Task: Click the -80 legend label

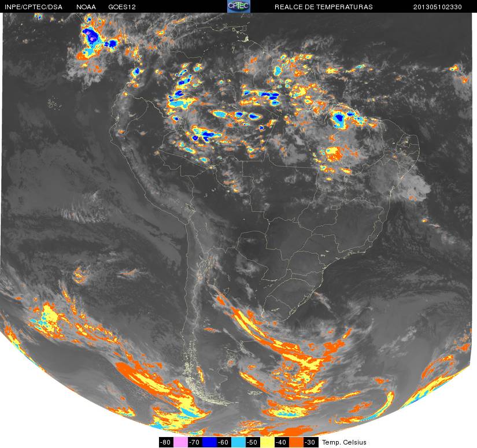Action: click(166, 442)
